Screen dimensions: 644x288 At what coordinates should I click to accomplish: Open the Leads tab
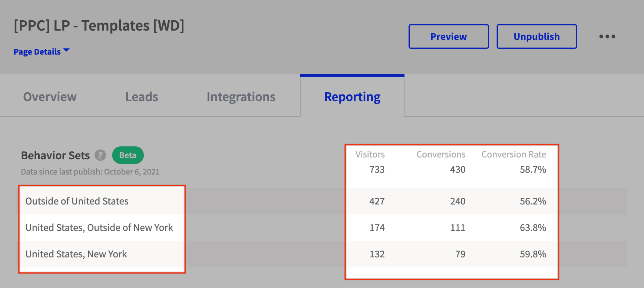141,96
